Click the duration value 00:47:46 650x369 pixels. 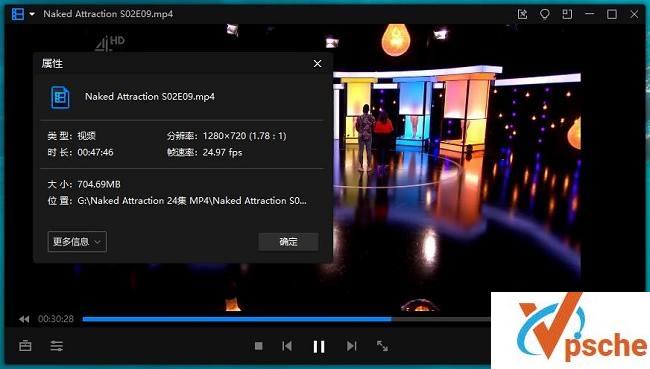coord(95,153)
